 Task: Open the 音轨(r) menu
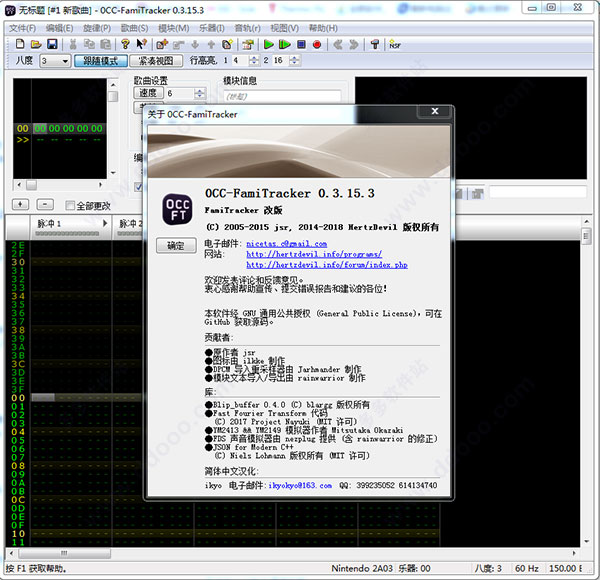tap(248, 28)
